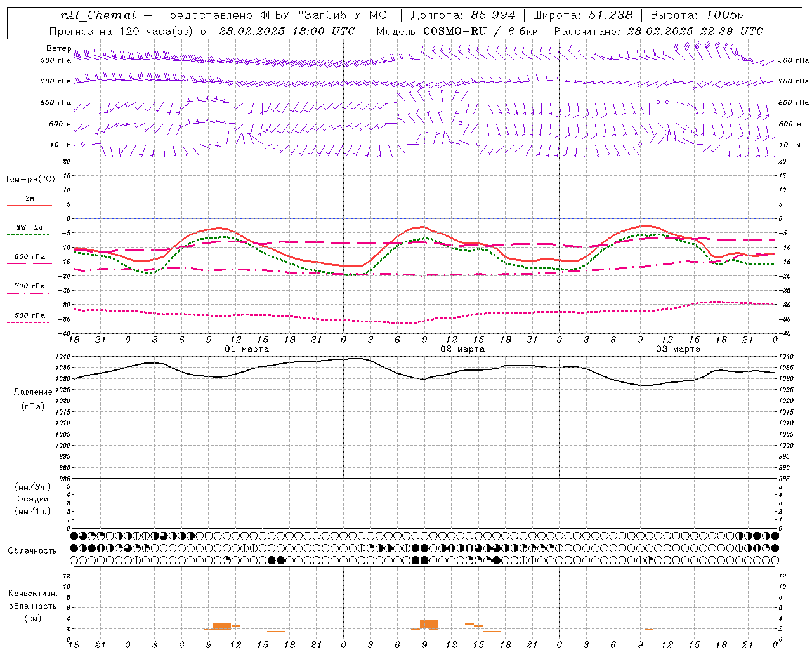Click the (мм/3ч.) precipitation unit label
This screenshot has height=650, width=812.
[x=33, y=487]
